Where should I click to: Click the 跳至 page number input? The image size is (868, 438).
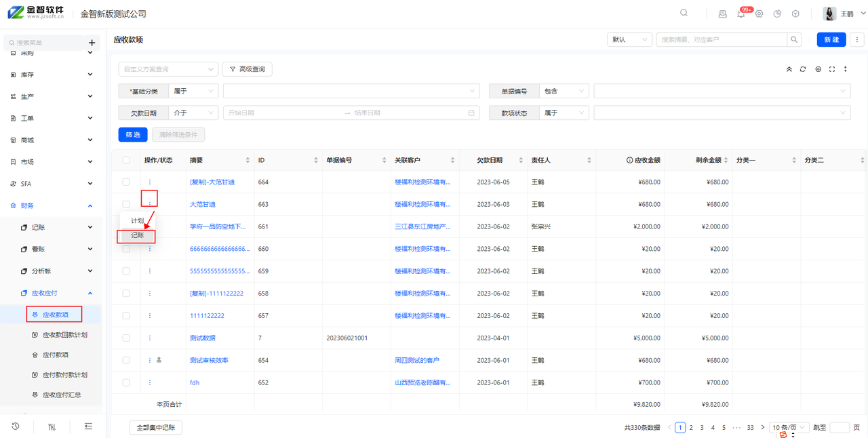pos(840,427)
